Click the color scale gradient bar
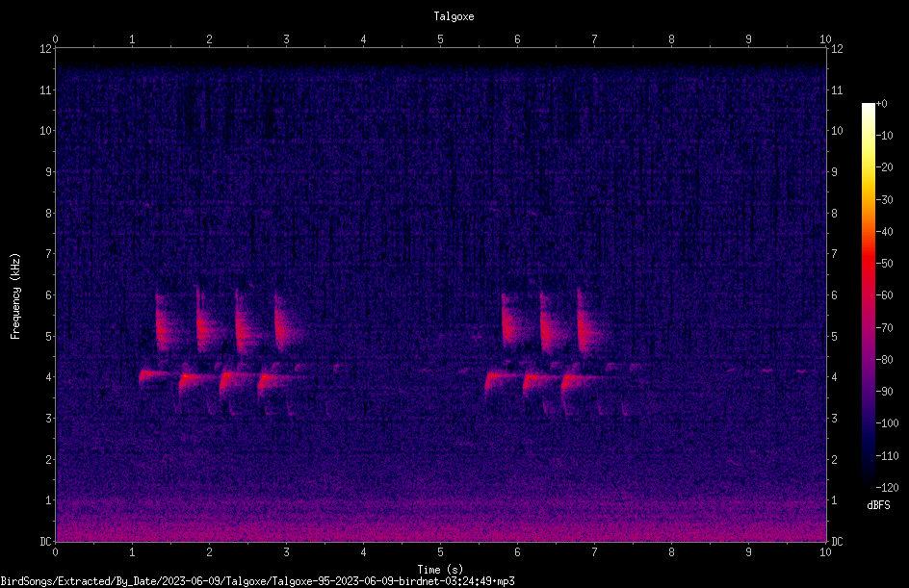This screenshot has width=909, height=588. pos(868,295)
